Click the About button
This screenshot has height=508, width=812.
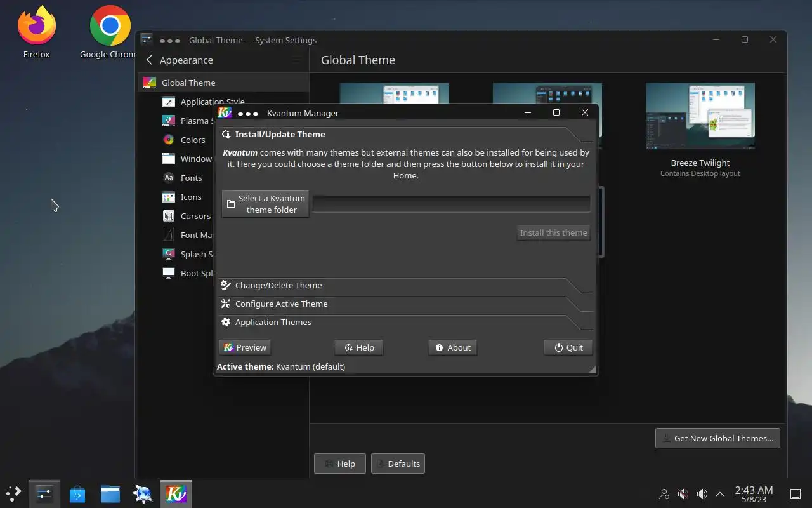pyautogui.click(x=453, y=347)
